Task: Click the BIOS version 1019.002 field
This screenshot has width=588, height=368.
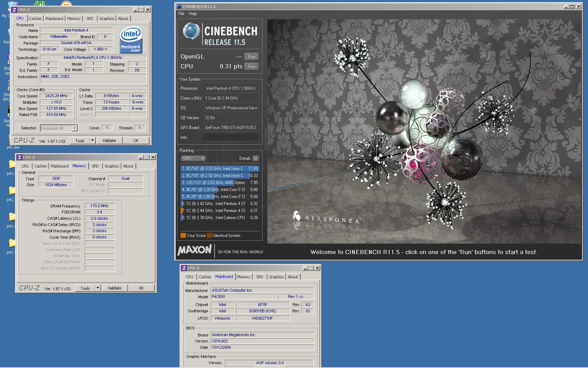Action: point(262,341)
